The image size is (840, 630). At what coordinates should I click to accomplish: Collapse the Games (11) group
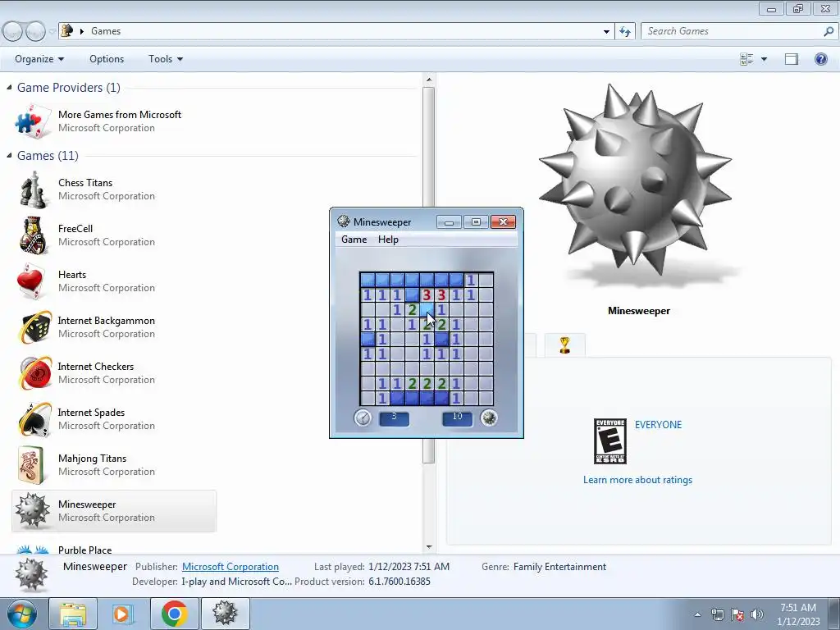pos(9,155)
